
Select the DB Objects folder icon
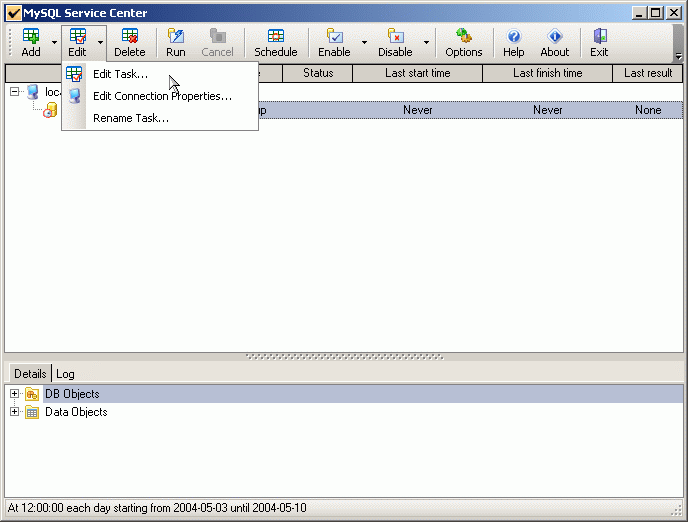(32, 394)
